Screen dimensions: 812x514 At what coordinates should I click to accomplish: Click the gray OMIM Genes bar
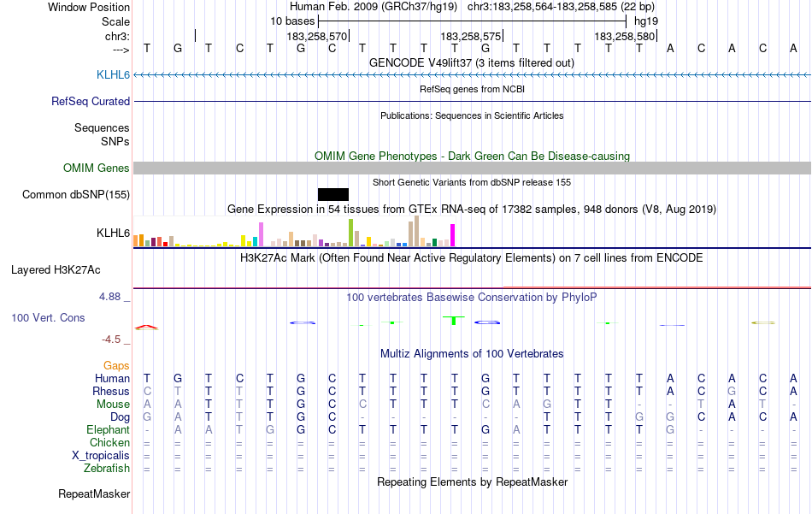coord(472,168)
